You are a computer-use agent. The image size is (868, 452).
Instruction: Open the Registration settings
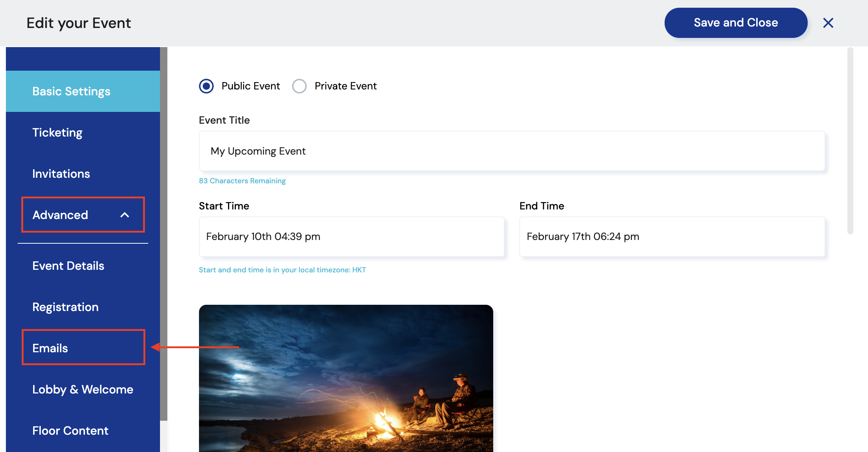coord(65,307)
